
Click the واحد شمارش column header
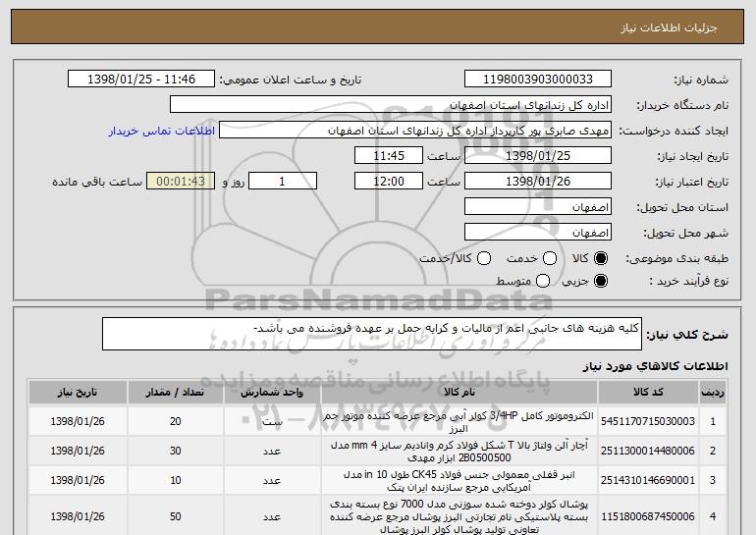(272, 393)
